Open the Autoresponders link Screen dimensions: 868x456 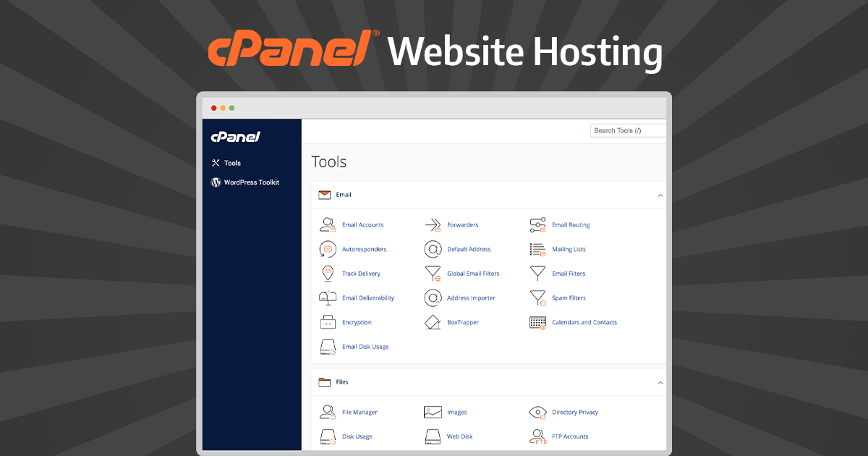coord(364,249)
